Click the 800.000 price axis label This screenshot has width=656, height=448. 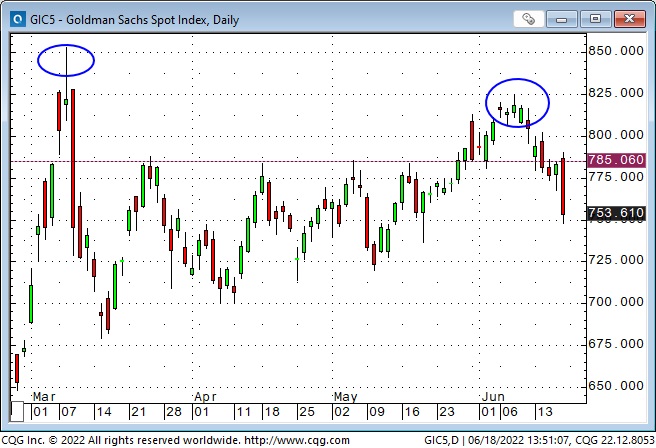click(x=616, y=135)
